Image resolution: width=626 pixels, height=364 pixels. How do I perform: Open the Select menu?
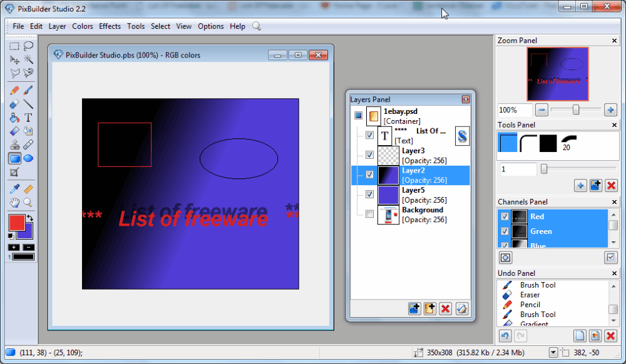[160, 26]
